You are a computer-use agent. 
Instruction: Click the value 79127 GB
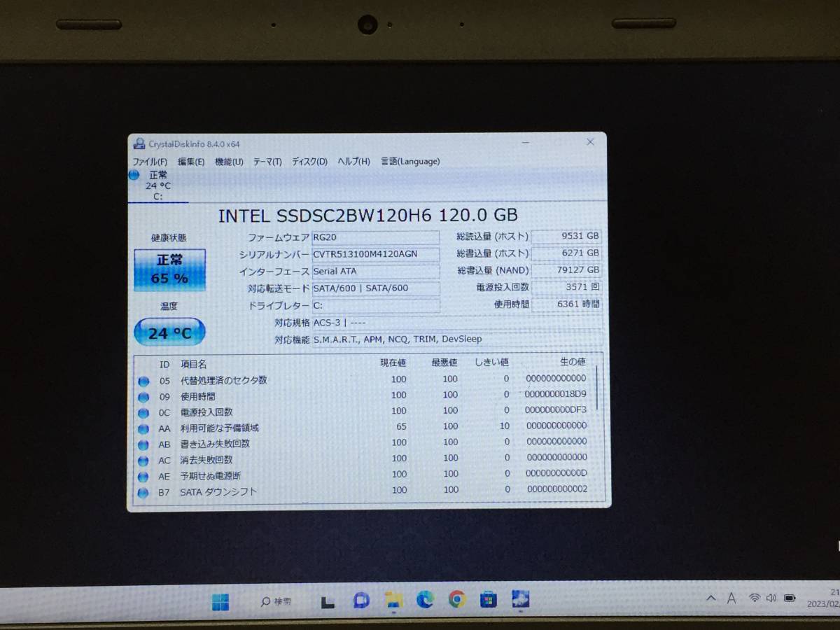click(x=567, y=270)
